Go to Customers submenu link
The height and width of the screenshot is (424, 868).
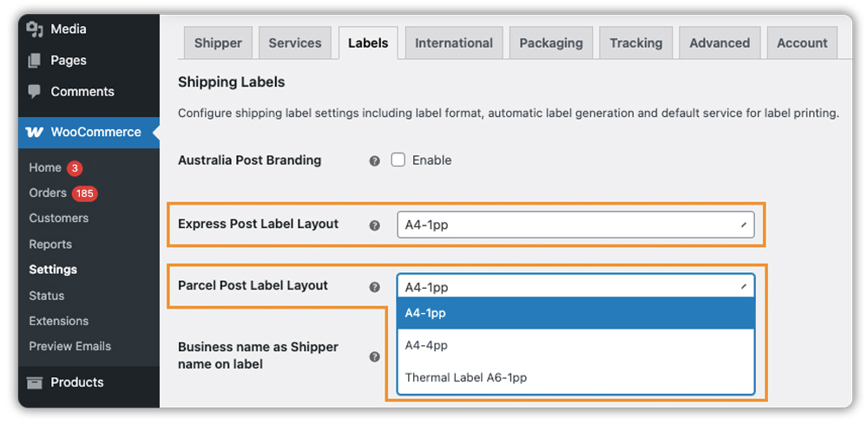tap(59, 219)
